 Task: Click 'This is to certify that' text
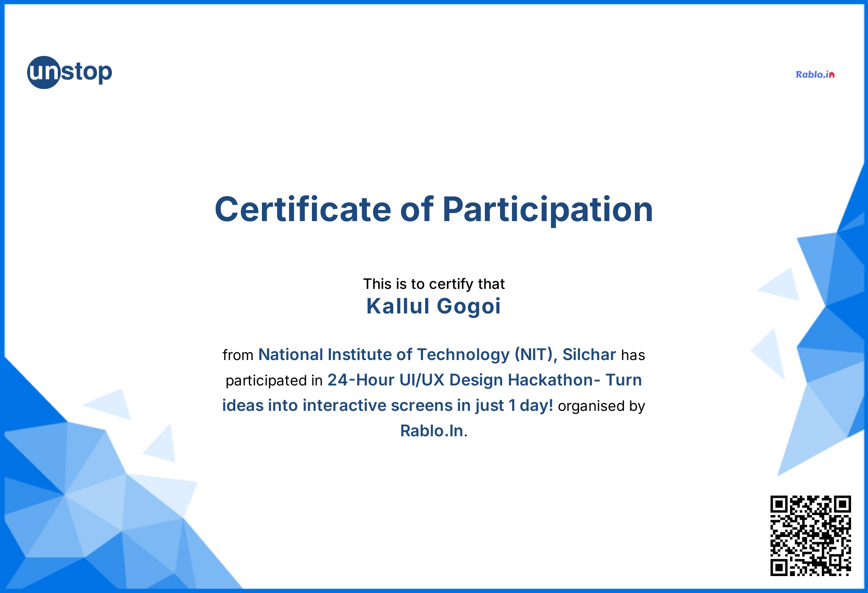(x=434, y=284)
